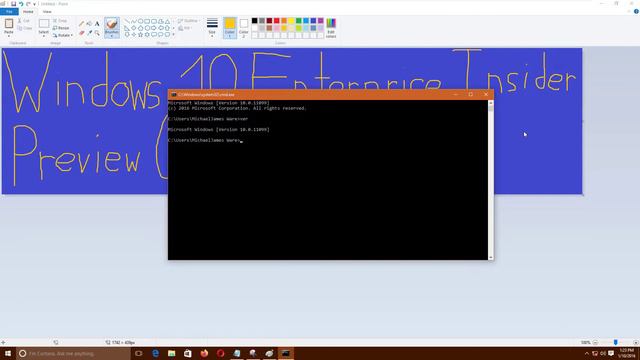The height and width of the screenshot is (360, 640).
Task: Open the Customize Quick Access Toolbar arrow
Action: (34, 4)
